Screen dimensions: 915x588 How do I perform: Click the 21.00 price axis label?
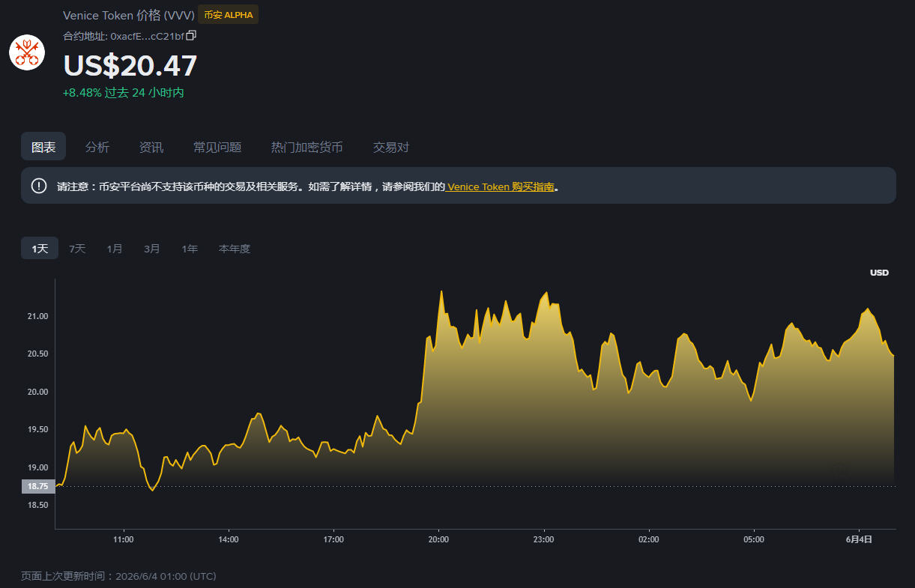[37, 316]
